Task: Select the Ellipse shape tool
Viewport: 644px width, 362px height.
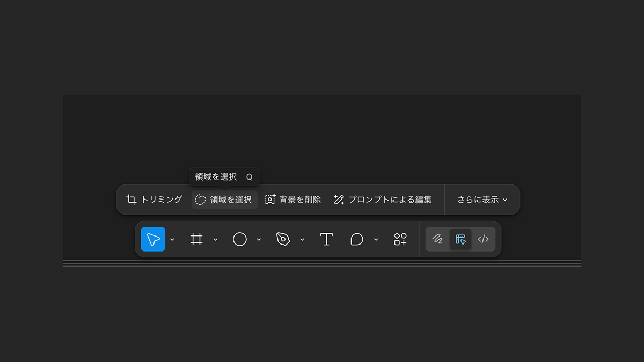Action: point(239,239)
